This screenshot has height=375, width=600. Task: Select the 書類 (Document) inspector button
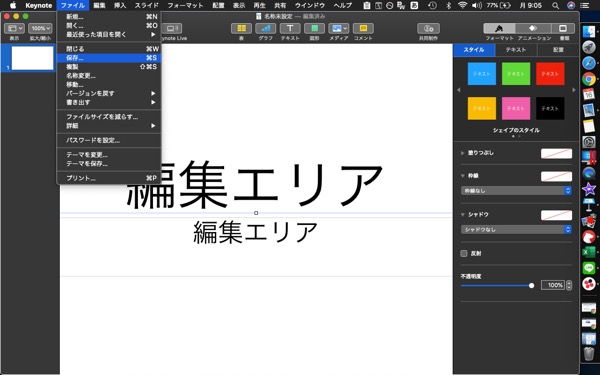click(563, 28)
